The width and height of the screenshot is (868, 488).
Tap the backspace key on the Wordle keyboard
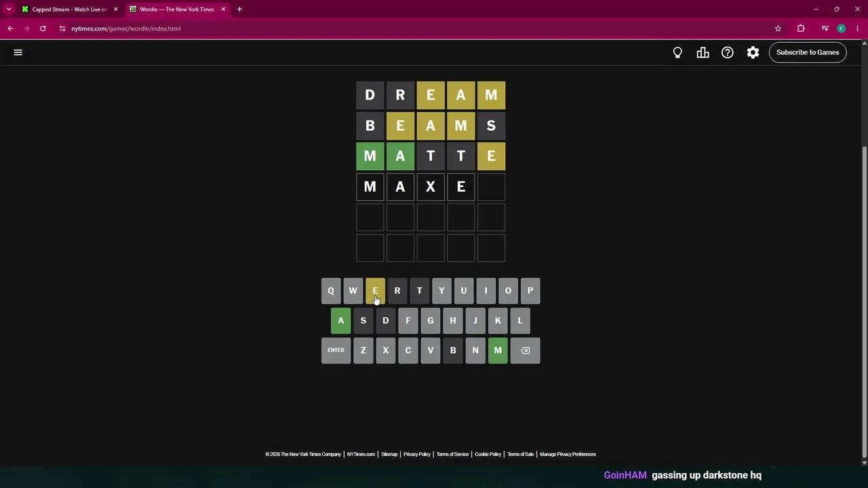(525, 350)
